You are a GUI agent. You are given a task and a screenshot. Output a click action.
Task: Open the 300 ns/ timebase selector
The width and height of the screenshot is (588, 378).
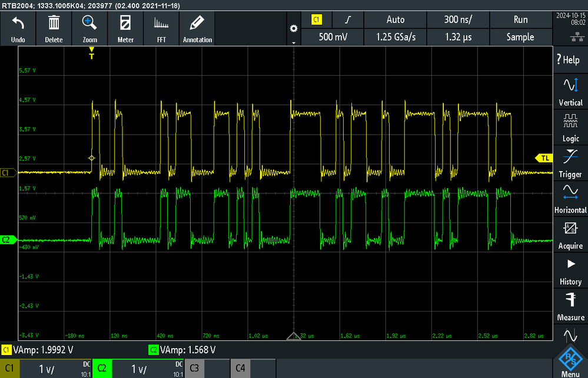[x=458, y=19]
